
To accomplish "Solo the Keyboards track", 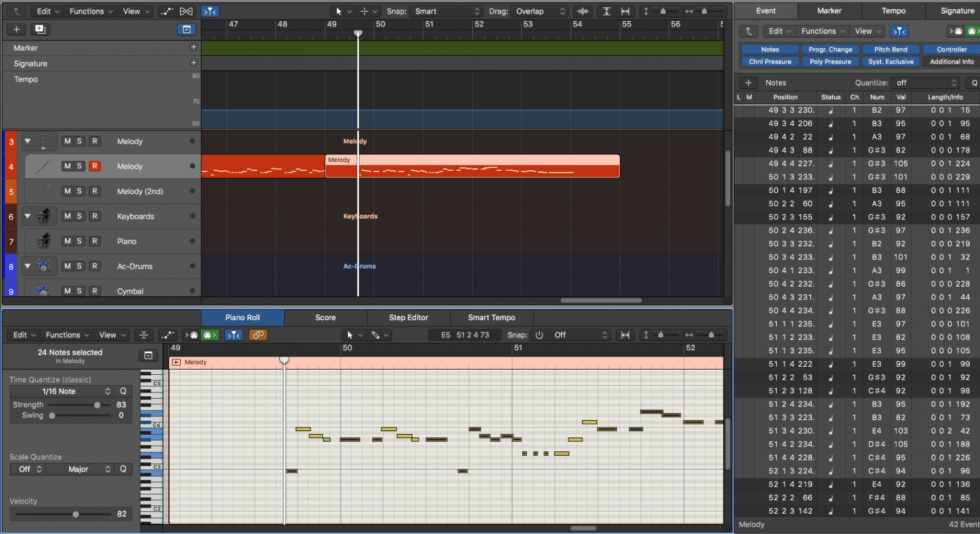I will pos(79,216).
